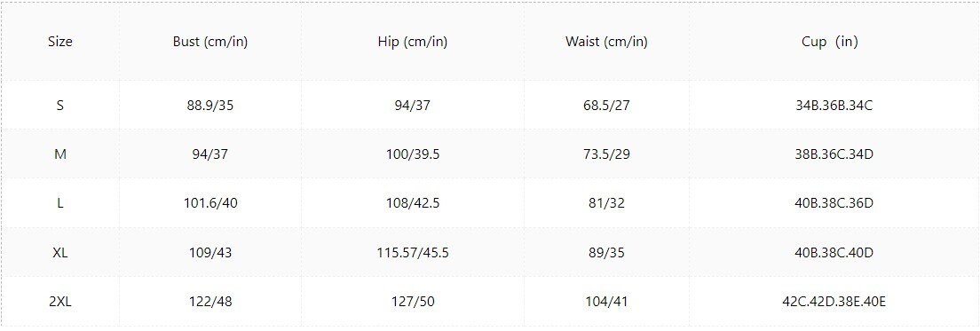Select the 2XL size row label
980x331 pixels.
[60, 303]
